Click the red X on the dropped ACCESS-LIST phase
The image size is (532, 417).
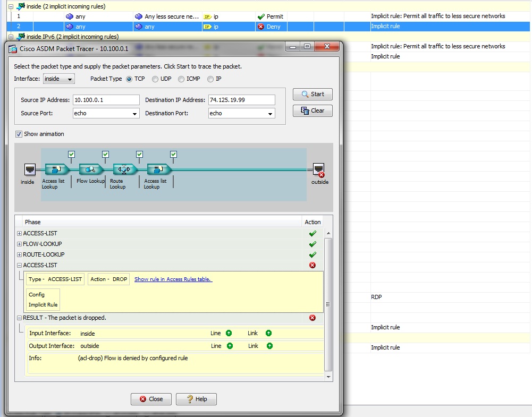(x=313, y=265)
